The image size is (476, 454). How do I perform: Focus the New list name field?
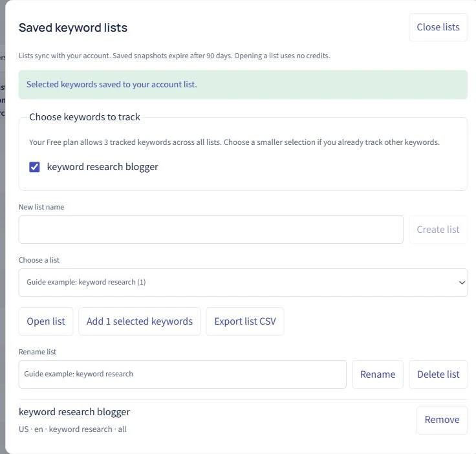click(x=211, y=230)
